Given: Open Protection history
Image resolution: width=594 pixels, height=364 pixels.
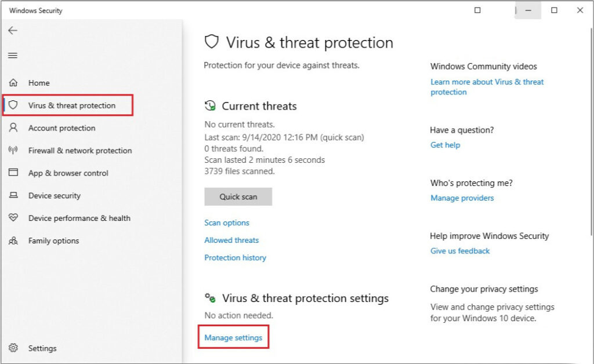Looking at the screenshot, I should 235,257.
